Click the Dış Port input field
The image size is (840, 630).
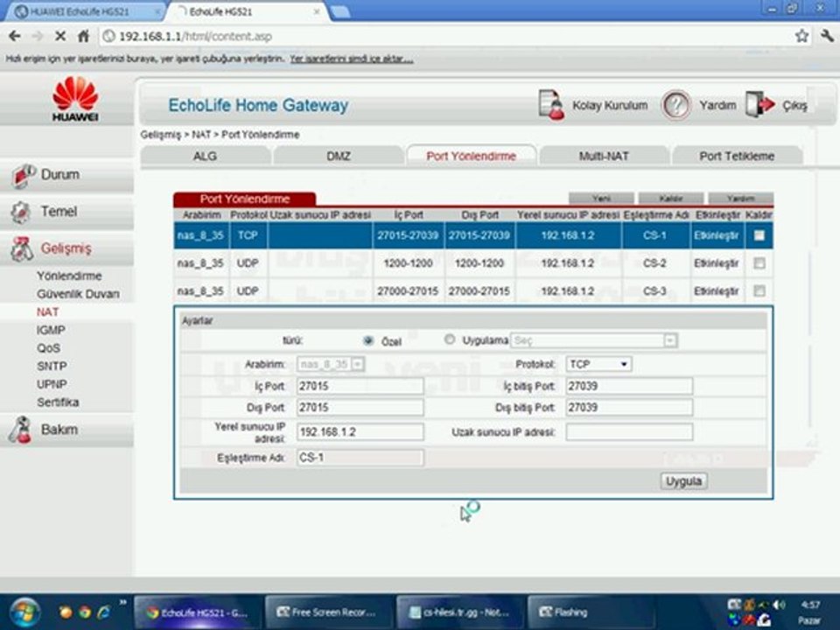tap(360, 408)
